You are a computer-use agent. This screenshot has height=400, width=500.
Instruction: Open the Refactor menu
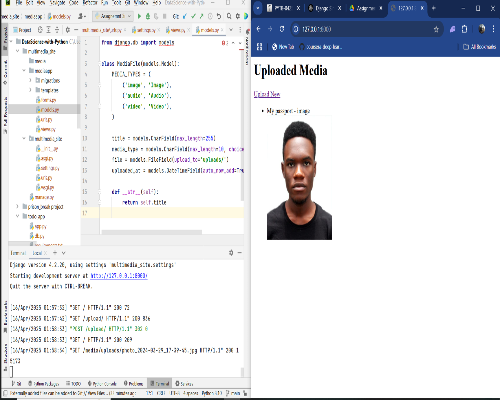(90, 3)
